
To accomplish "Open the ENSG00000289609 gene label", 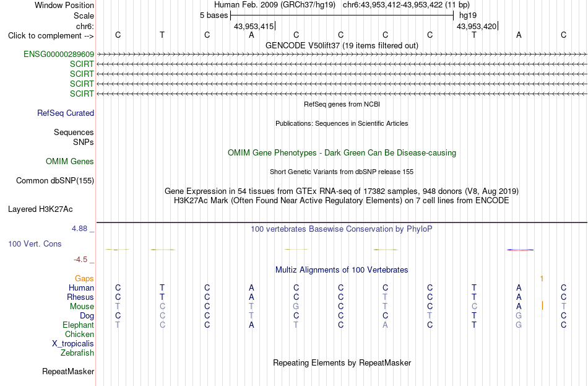I will coord(59,54).
